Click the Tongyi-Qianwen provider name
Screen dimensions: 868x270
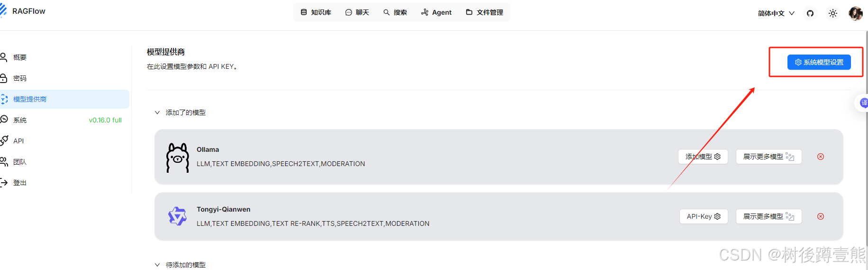click(x=224, y=209)
